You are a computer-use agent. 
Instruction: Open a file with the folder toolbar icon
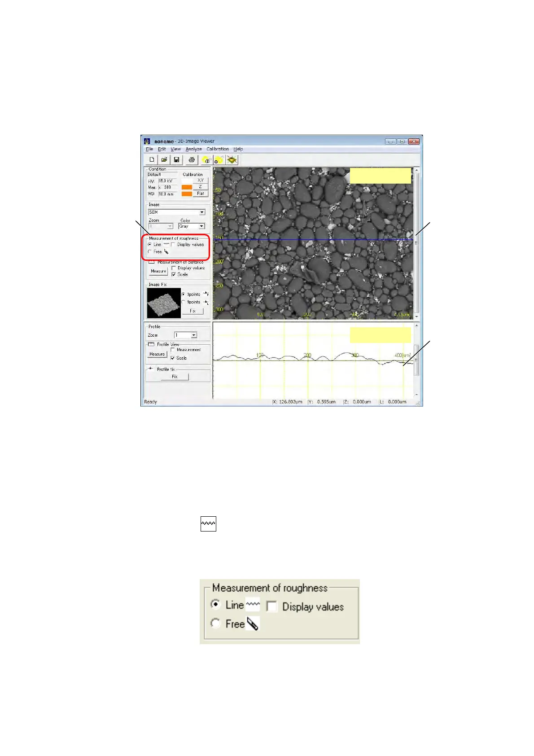pyautogui.click(x=164, y=160)
